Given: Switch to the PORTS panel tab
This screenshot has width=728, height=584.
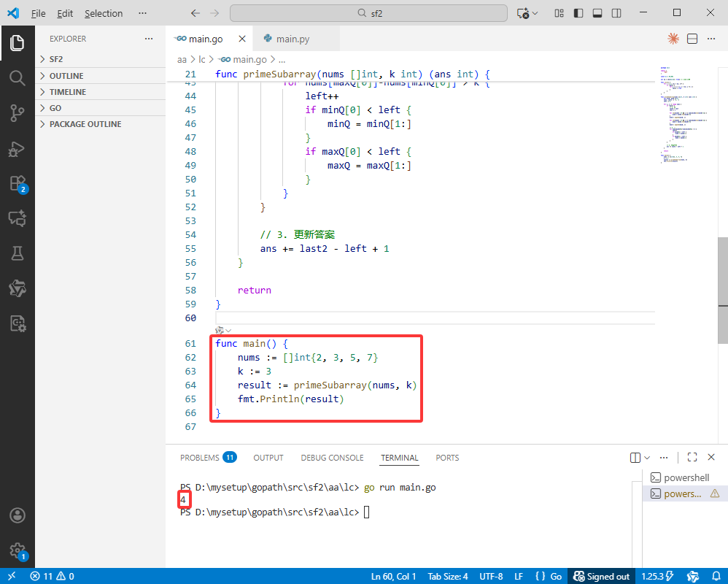Looking at the screenshot, I should click(x=447, y=458).
